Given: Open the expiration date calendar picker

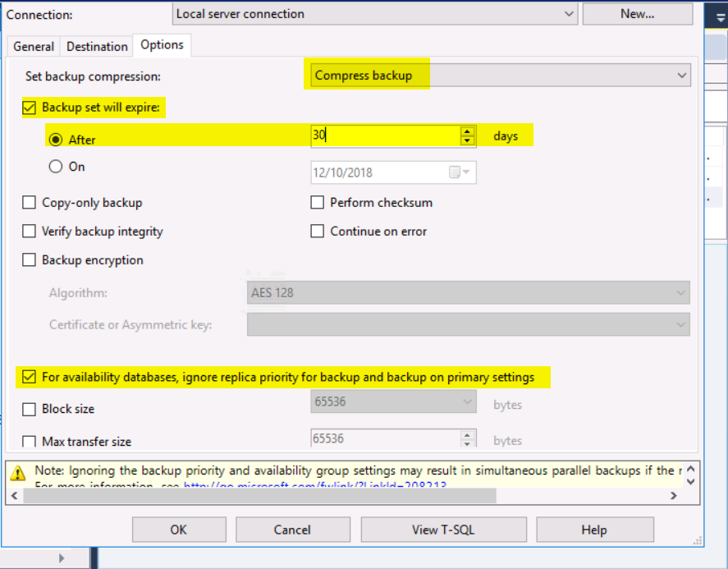Looking at the screenshot, I should coord(461,172).
